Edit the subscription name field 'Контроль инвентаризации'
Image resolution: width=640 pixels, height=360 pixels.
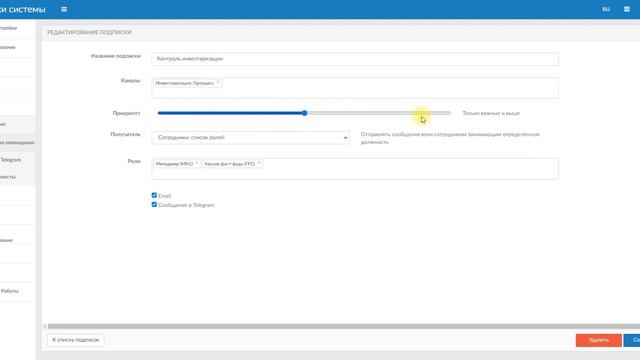click(x=355, y=59)
